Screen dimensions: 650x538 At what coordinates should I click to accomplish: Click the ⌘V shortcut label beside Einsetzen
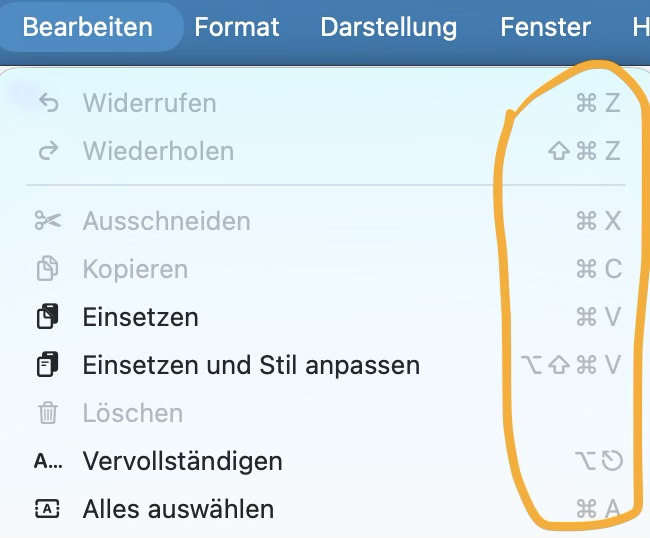[599, 317]
